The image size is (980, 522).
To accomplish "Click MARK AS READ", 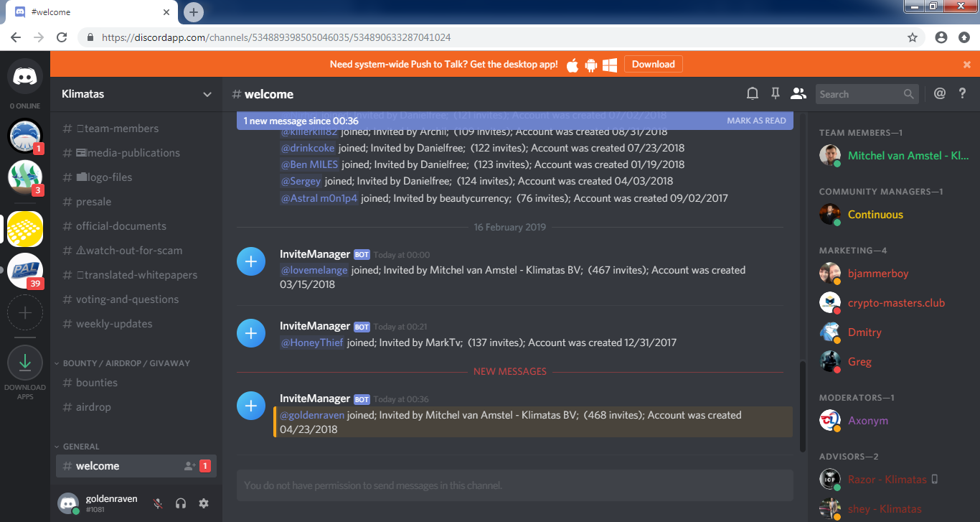I will point(756,121).
